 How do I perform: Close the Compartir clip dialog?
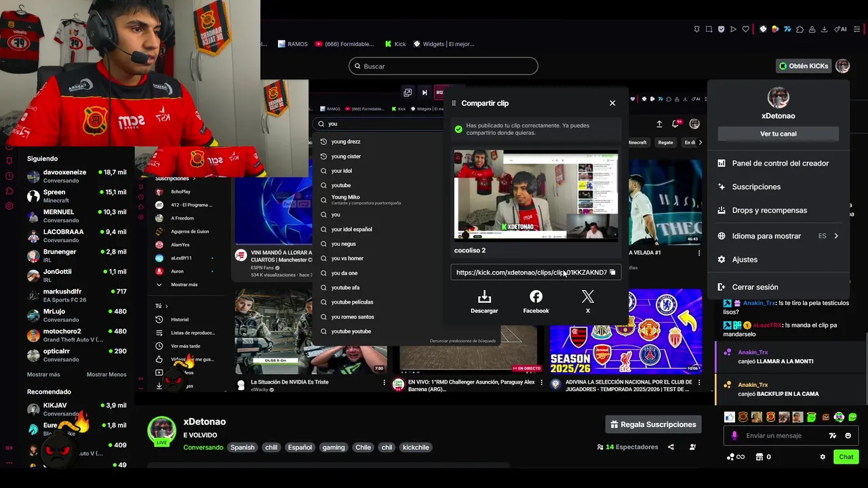coord(612,103)
